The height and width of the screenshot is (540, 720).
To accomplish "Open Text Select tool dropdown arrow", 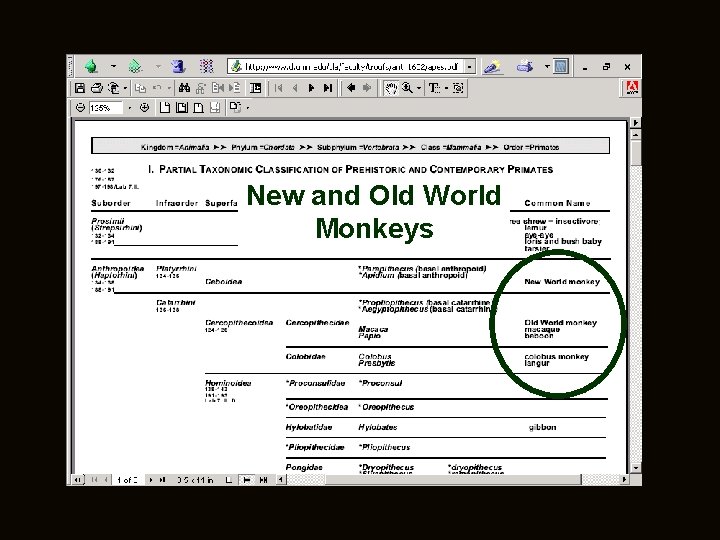I will 446,88.
